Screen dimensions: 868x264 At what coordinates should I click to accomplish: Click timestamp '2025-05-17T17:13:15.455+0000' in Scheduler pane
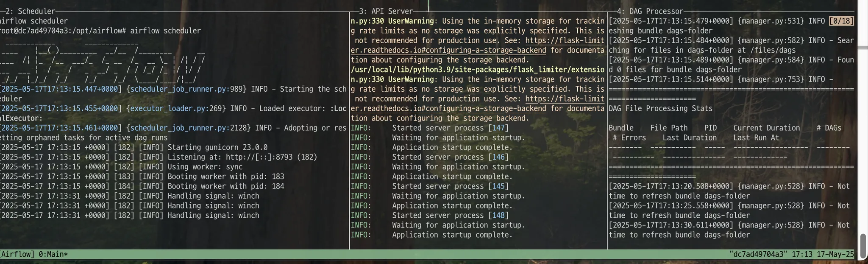click(x=60, y=109)
